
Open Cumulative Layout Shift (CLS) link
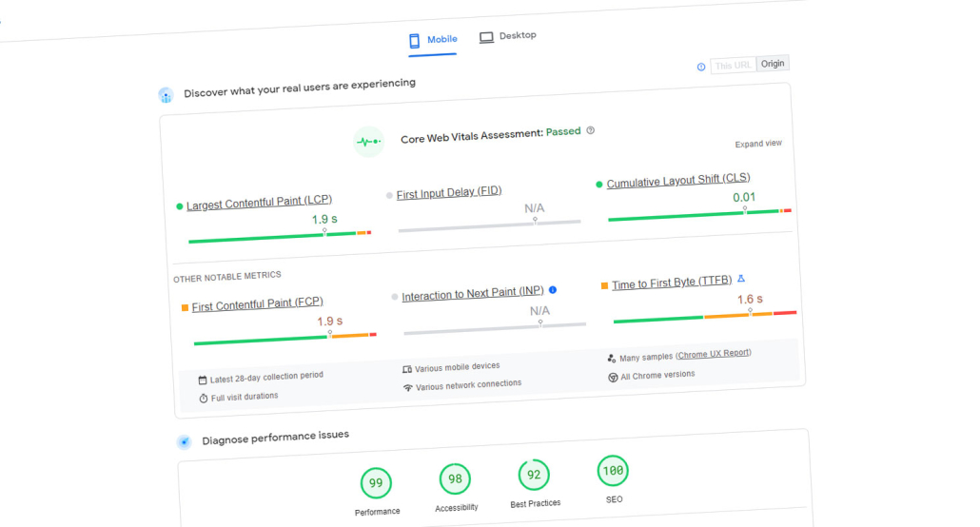point(677,180)
